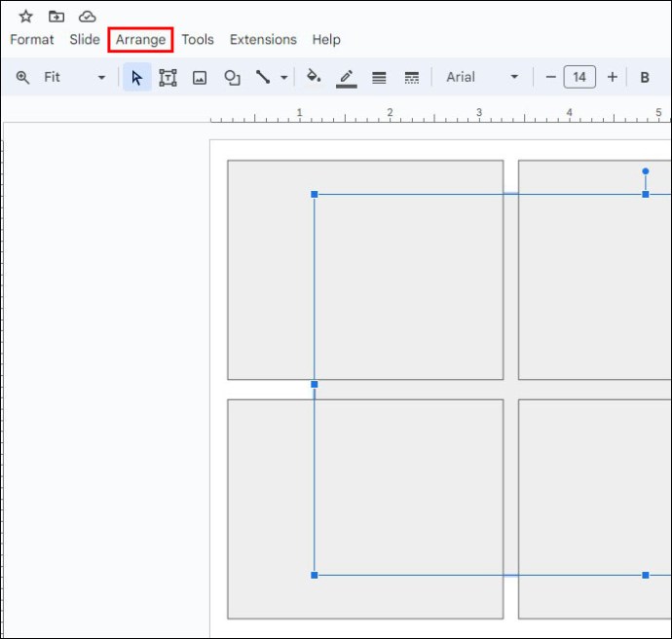Screen dimensions: 672x639
Task: Click the rotation handle above the selection
Action: tap(646, 171)
